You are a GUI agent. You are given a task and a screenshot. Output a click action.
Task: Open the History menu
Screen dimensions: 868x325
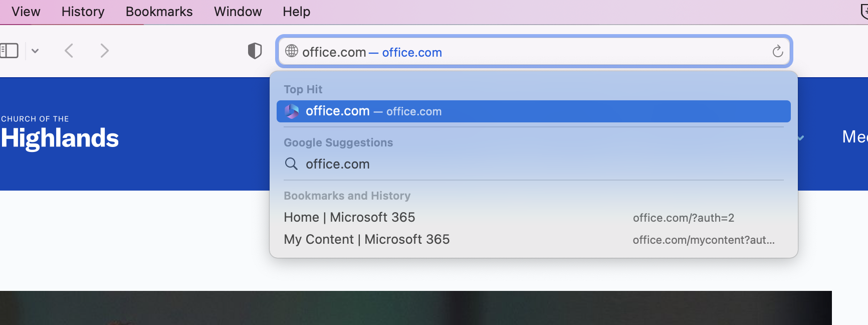coord(83,12)
